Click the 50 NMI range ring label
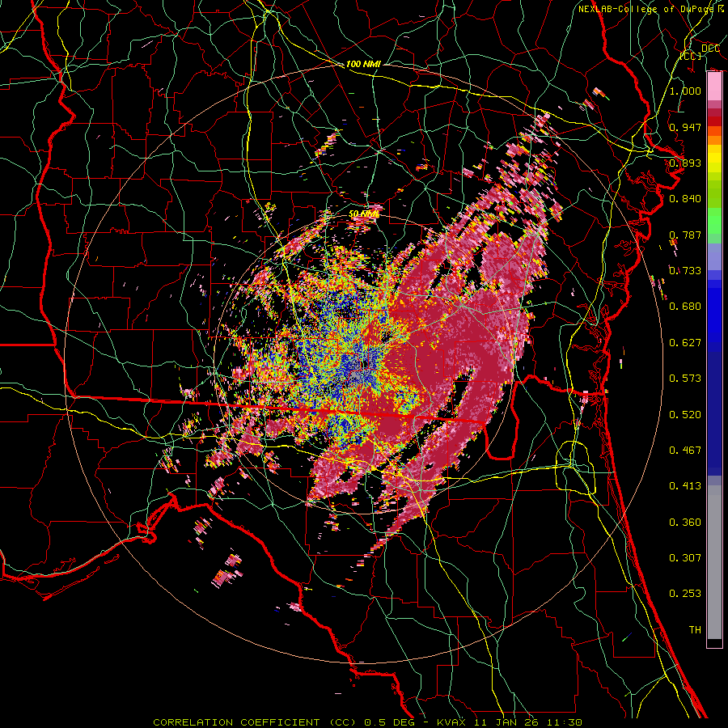The image size is (728, 728). pyautogui.click(x=363, y=214)
